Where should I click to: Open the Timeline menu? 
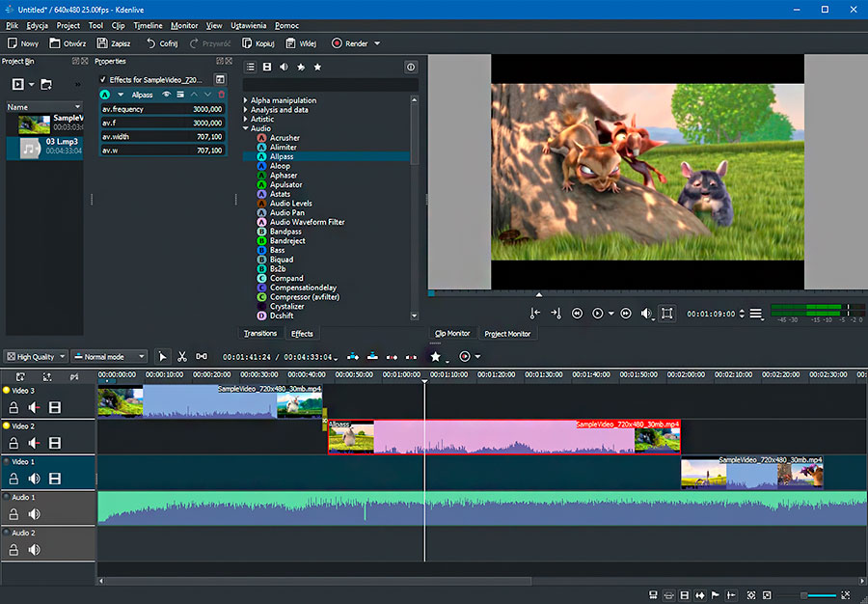point(148,25)
